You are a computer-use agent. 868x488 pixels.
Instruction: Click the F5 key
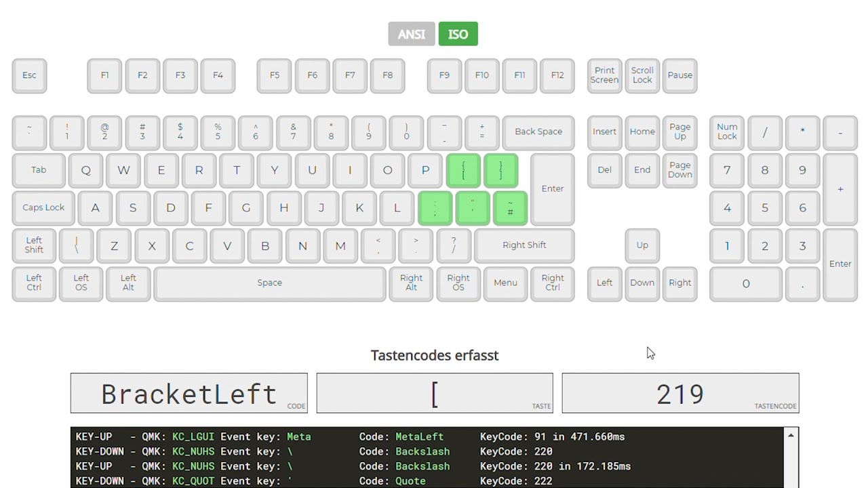click(x=274, y=75)
